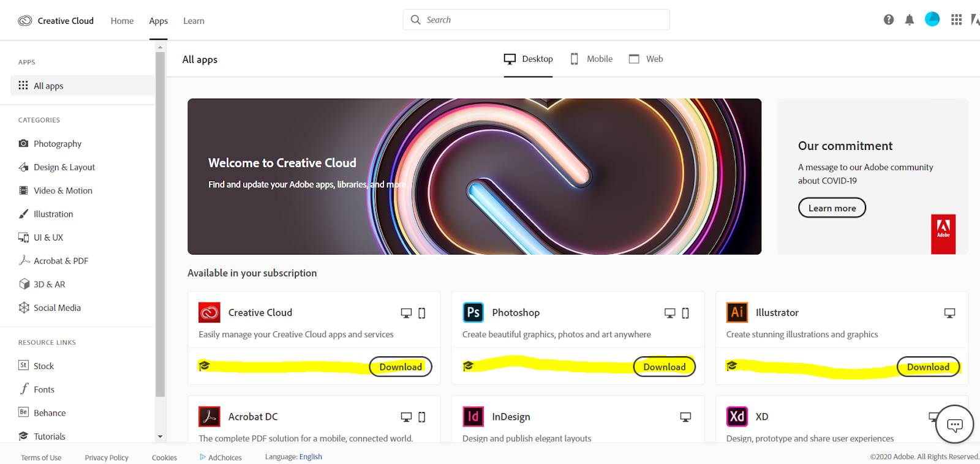Image resolution: width=980 pixels, height=464 pixels.
Task: Click the Acrobat DC card title
Action: coord(253,417)
